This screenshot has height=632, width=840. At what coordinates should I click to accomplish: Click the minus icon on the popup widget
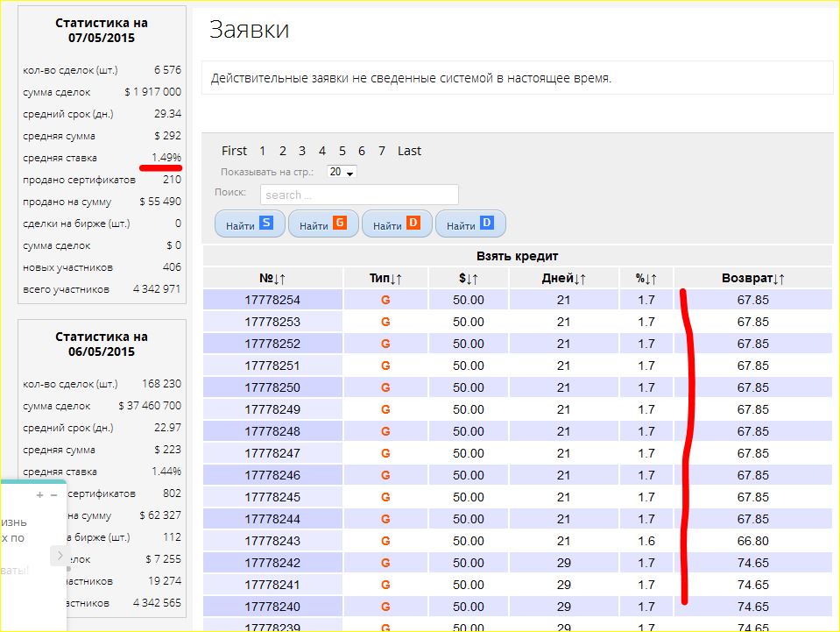(x=53, y=495)
